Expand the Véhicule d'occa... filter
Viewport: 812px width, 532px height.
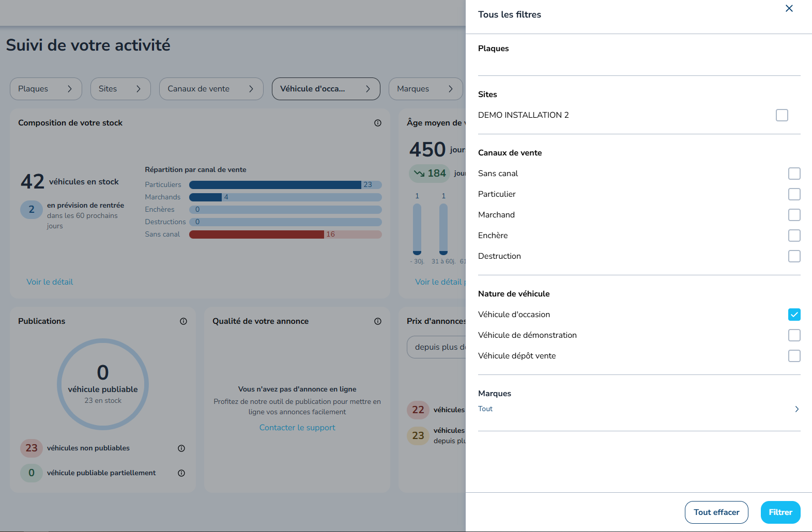click(x=326, y=89)
